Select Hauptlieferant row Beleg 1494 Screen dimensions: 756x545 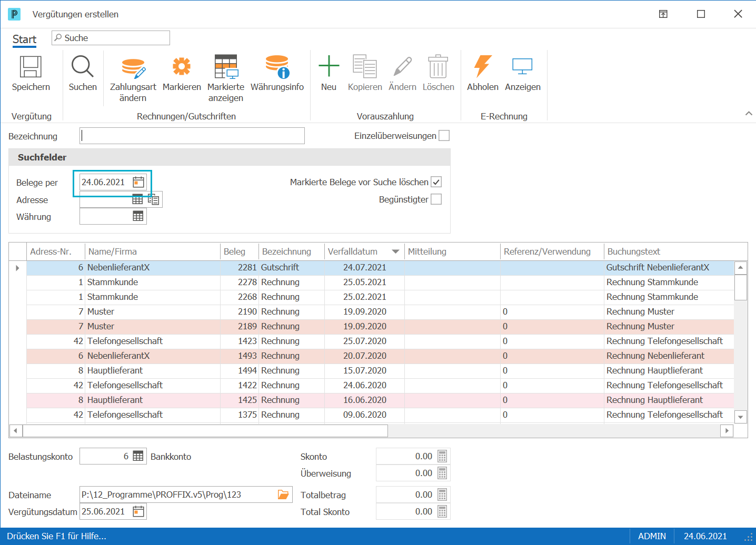(380, 370)
